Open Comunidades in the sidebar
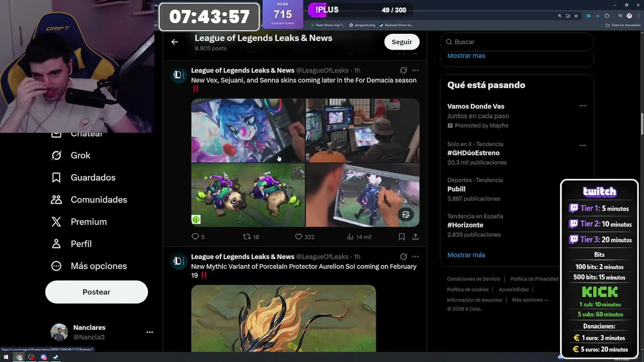 coord(89,200)
